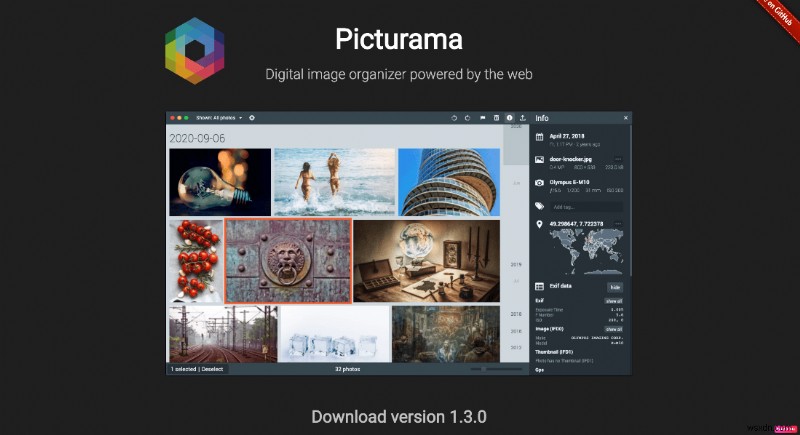Close the Info panel
This screenshot has width=800, height=435.
[x=626, y=118]
